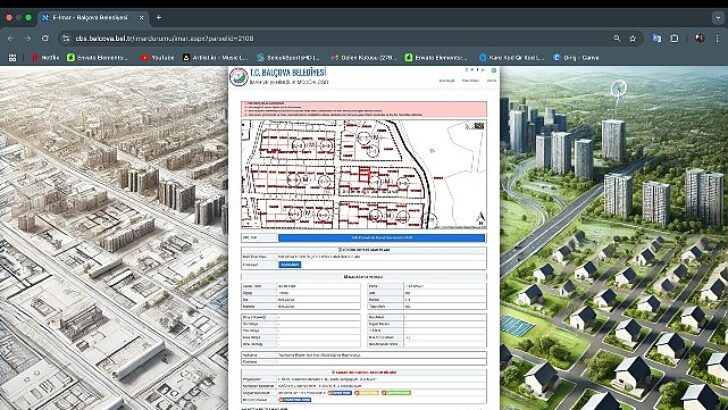The image size is (728, 410).
Task: Open the Chrome apps grid icon
Action: pos(12,58)
